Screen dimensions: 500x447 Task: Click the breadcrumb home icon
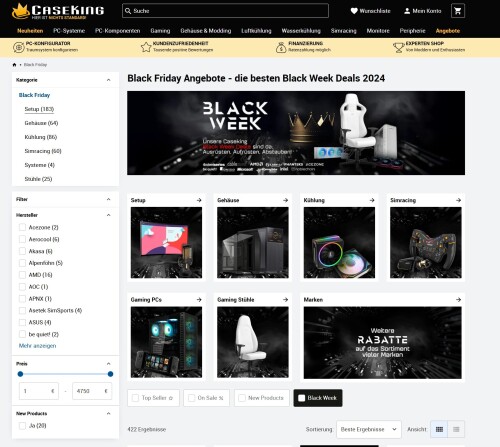14,65
